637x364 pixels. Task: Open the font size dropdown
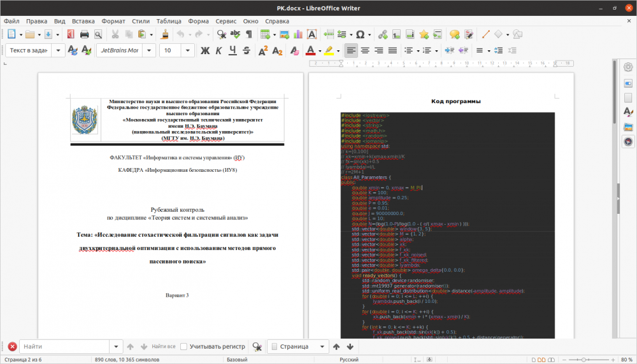pyautogui.click(x=189, y=50)
